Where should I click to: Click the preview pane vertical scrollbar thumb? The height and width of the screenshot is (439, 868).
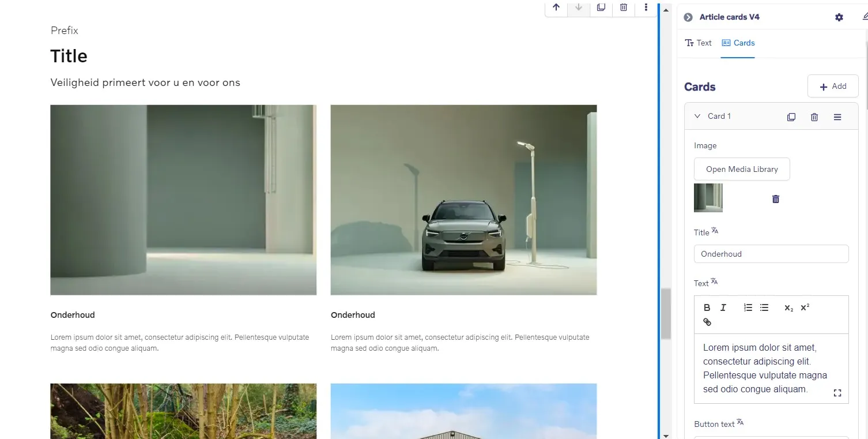(666, 314)
